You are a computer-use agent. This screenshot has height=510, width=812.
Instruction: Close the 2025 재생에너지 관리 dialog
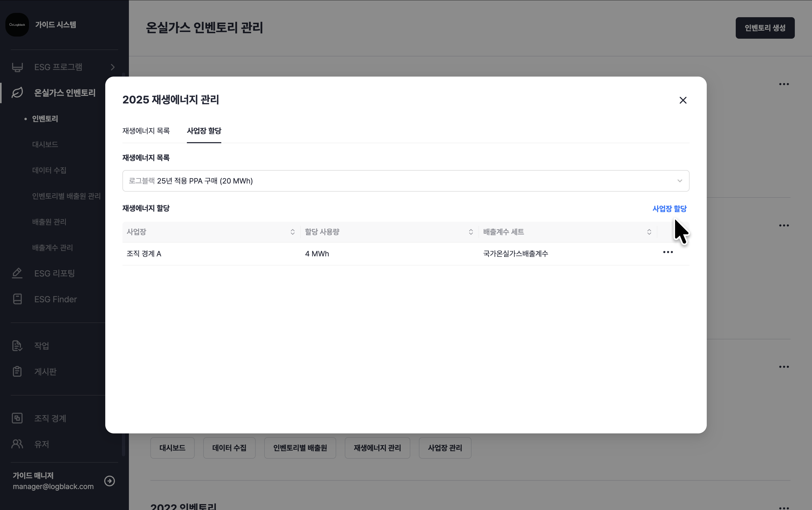[x=683, y=100]
